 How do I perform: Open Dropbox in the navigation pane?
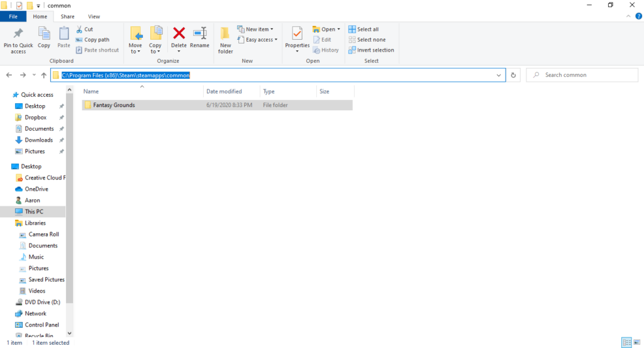(35, 118)
